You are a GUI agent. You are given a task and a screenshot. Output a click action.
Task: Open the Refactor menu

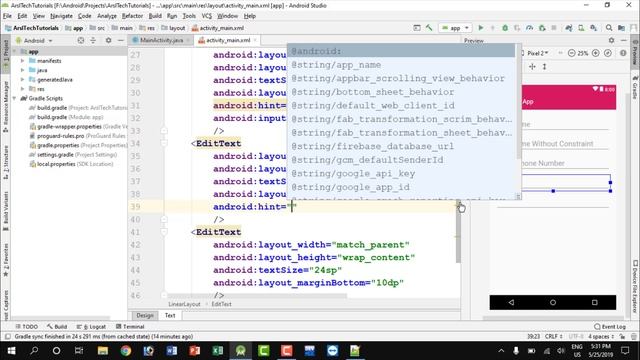click(x=132, y=16)
